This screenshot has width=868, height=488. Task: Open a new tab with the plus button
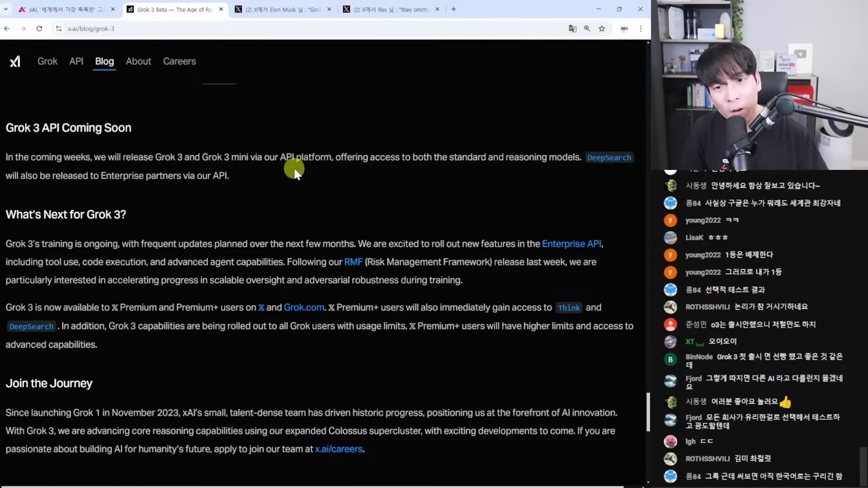(453, 9)
